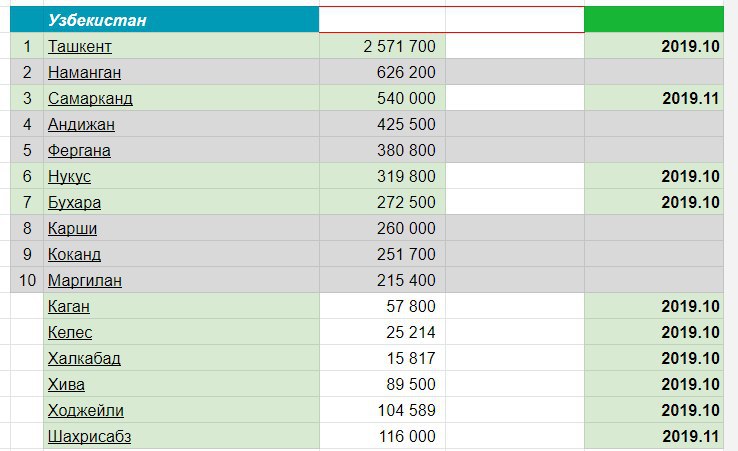738x451 pixels.
Task: Select population cell 89 500
Action: (382, 384)
